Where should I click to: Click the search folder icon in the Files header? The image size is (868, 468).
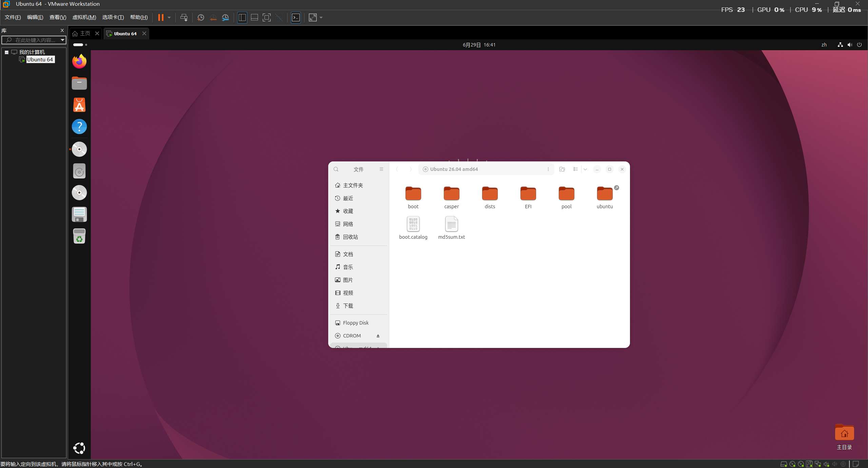coord(562,169)
